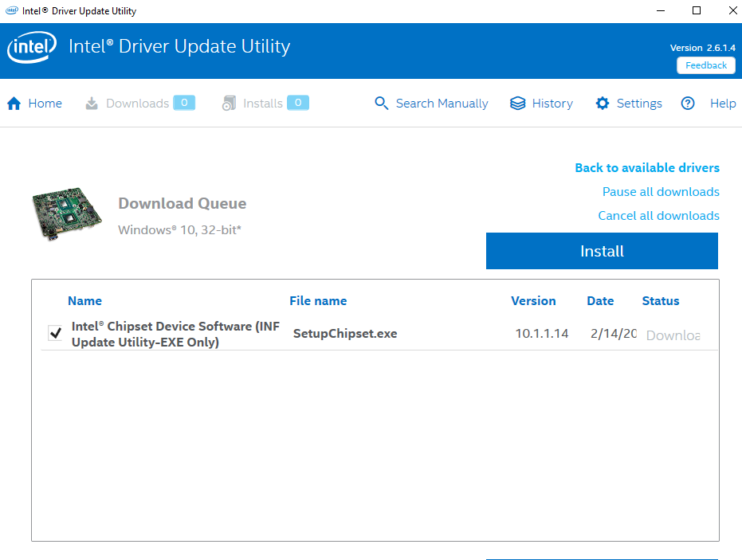The width and height of the screenshot is (742, 560).
Task: Click the Installs count badge
Action: 298,103
